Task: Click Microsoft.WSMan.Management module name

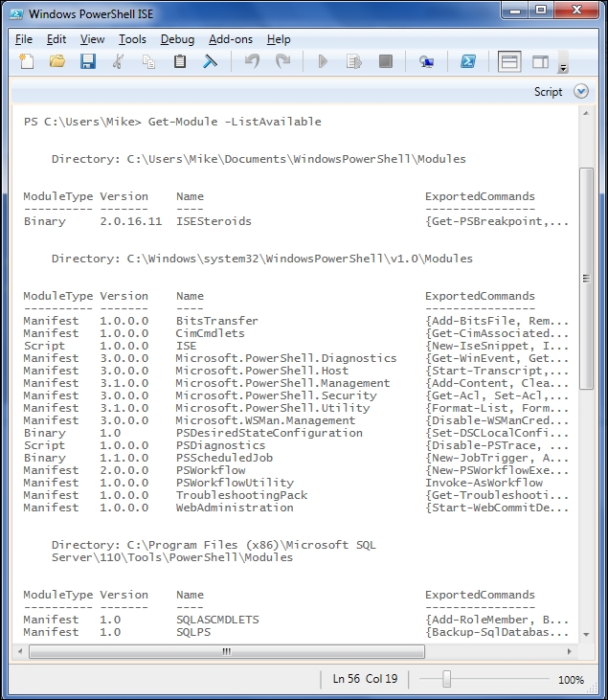Action: coord(265,420)
